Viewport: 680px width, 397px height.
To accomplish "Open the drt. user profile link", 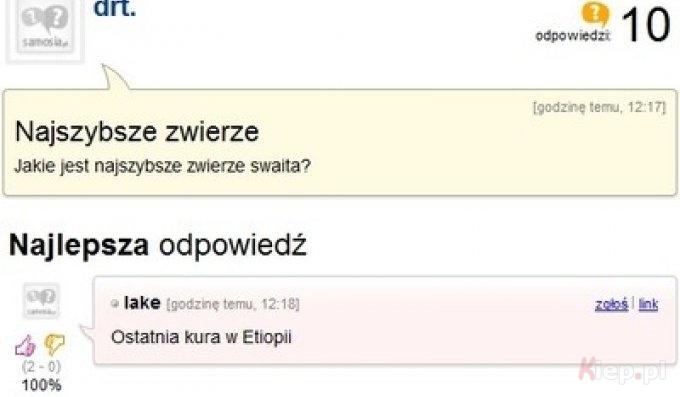I will 115,9.
